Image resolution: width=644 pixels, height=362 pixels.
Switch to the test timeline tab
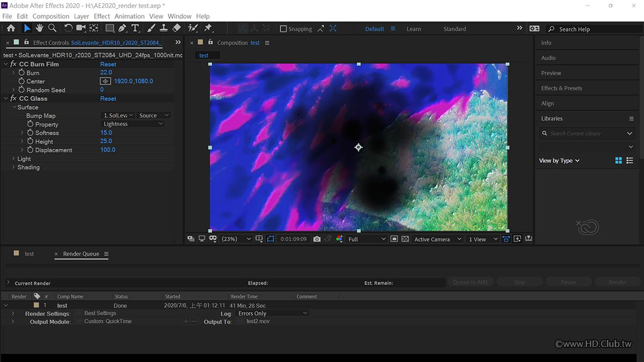pyautogui.click(x=29, y=254)
